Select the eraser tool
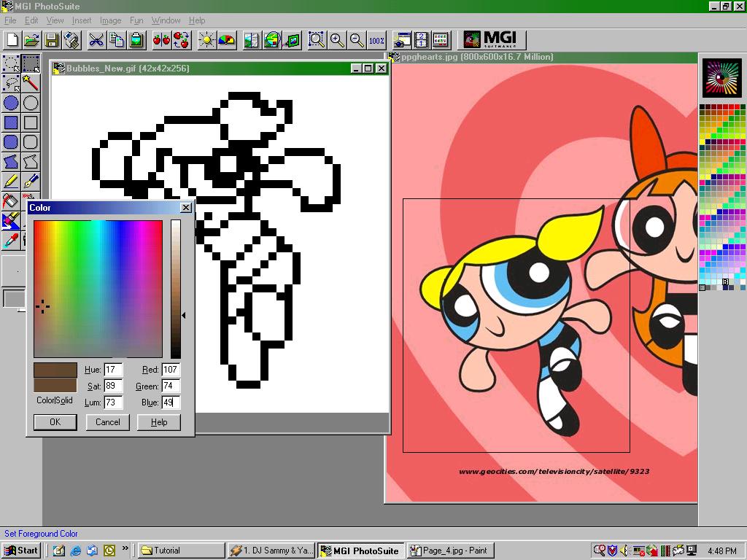The image size is (747, 560). pyautogui.click(x=11, y=220)
